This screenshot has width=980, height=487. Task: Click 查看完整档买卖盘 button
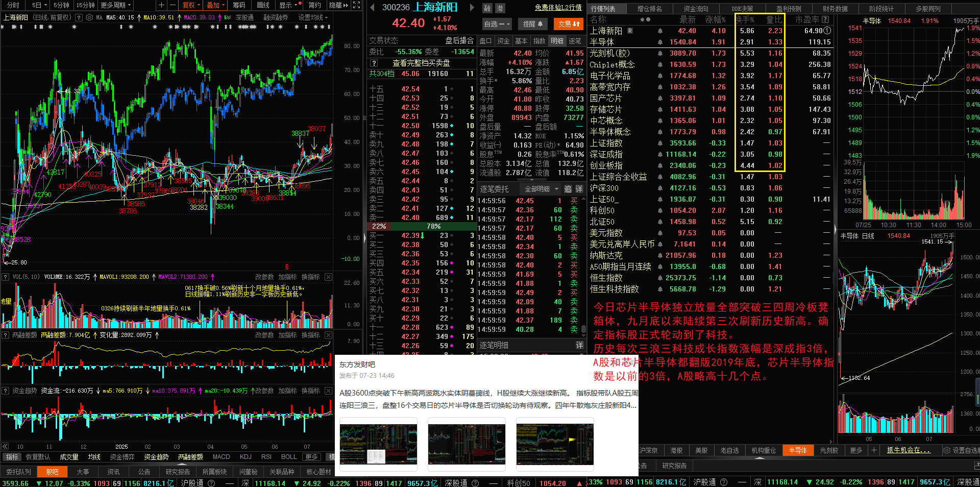point(421,63)
